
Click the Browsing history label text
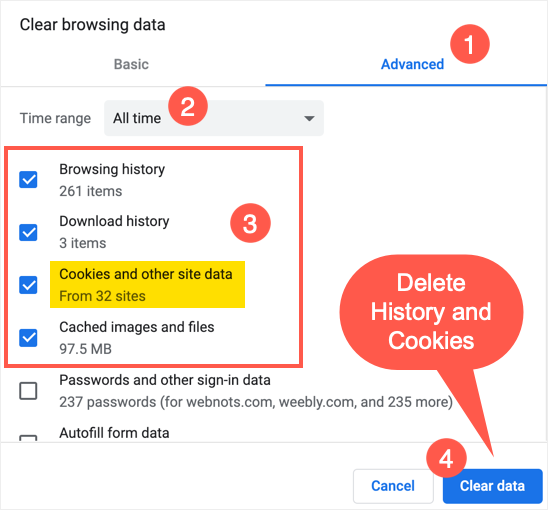click(x=112, y=169)
